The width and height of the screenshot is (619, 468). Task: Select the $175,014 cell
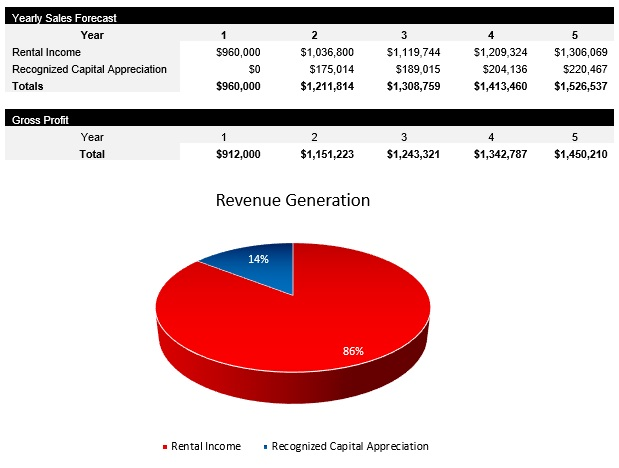[332, 69]
